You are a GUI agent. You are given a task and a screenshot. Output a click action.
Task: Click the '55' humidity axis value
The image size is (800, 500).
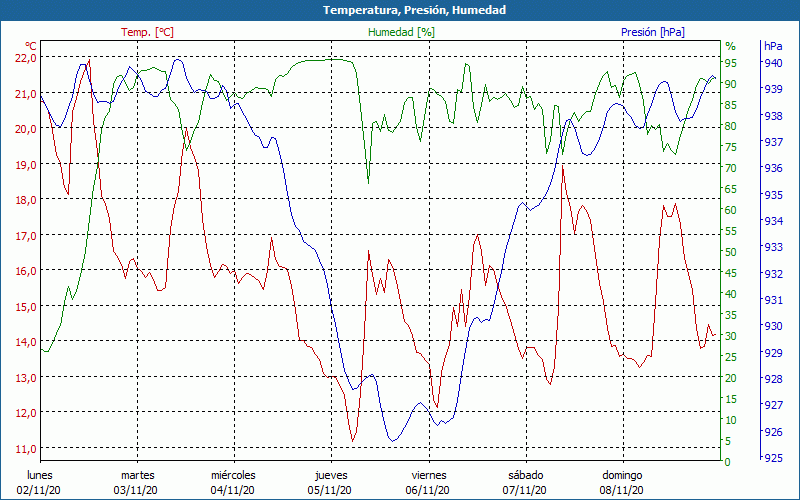click(731, 231)
